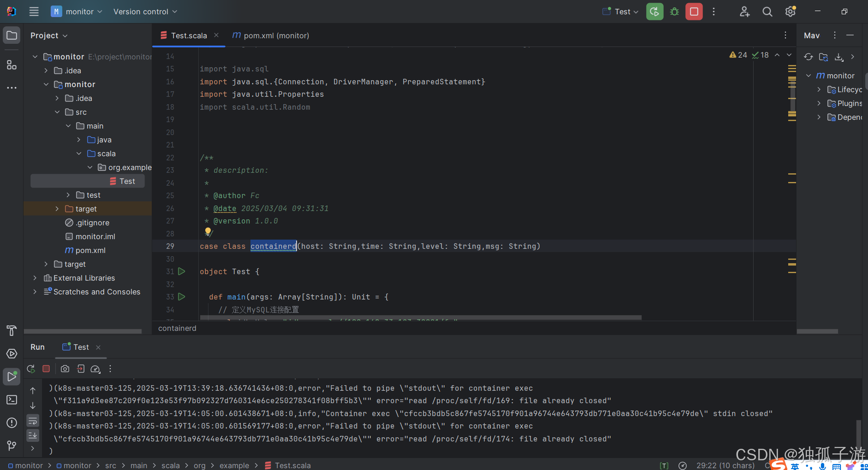This screenshot has width=868, height=470.
Task: Expand the .idea folder under root monitor
Action: pyautogui.click(x=46, y=70)
